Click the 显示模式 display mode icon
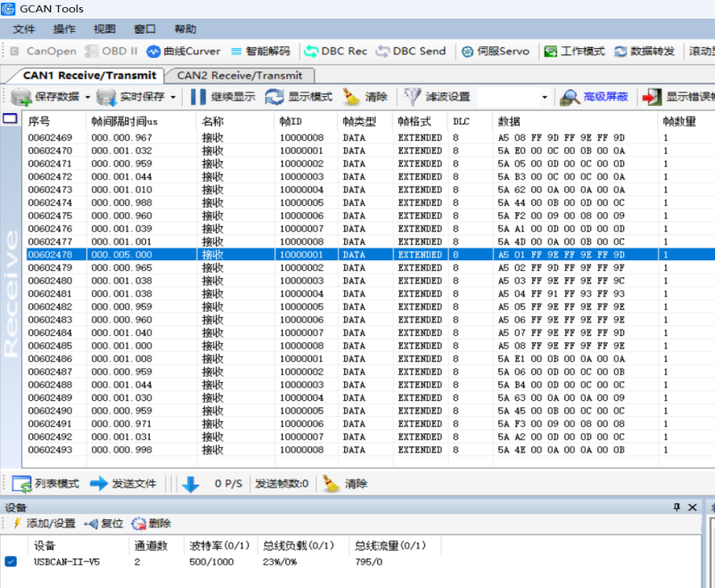Image resolution: width=715 pixels, height=588 pixels. click(275, 97)
